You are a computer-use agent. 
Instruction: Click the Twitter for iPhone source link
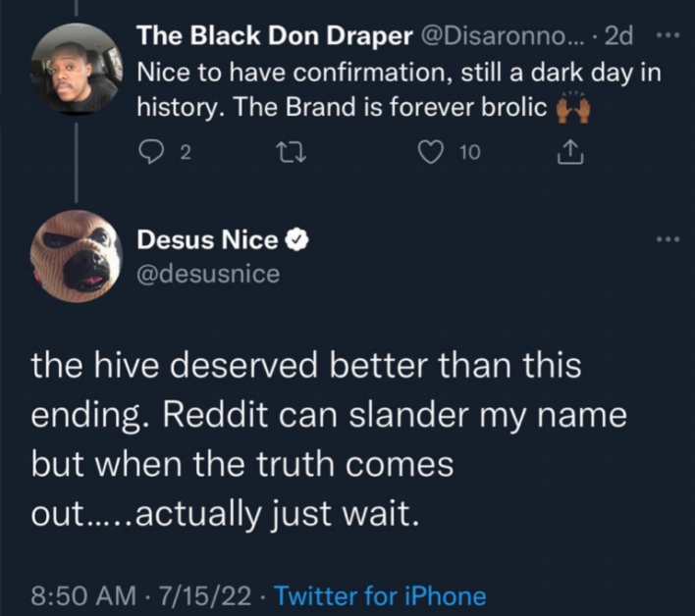click(x=380, y=595)
